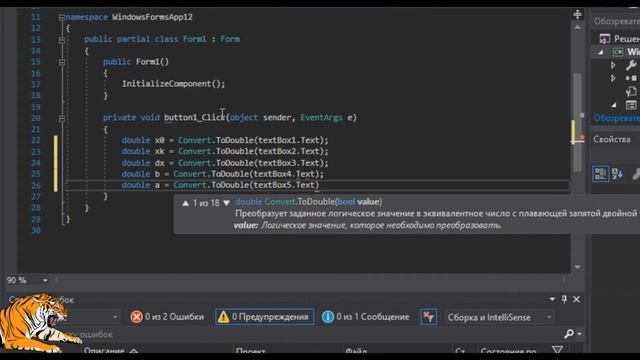The width and height of the screenshot is (640, 360).
Task: Click line number 30 in the gutter
Action: click(x=36, y=230)
